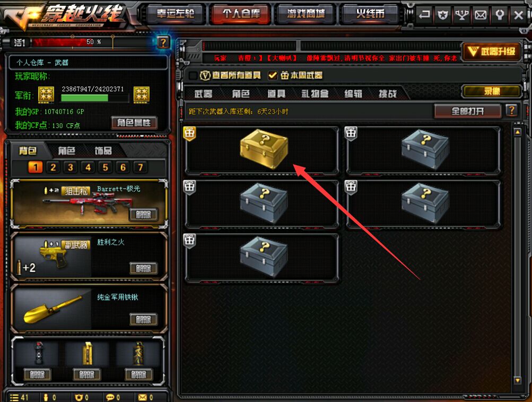Click the 角色属性 button

pos(134,123)
